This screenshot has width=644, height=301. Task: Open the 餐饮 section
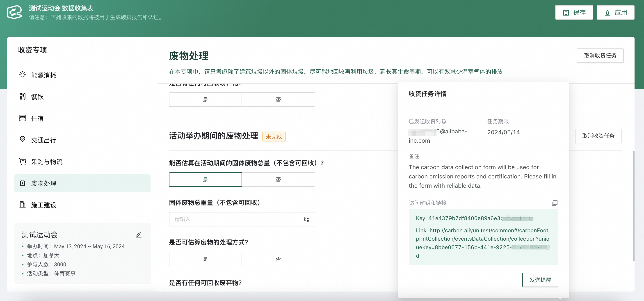(x=82, y=97)
